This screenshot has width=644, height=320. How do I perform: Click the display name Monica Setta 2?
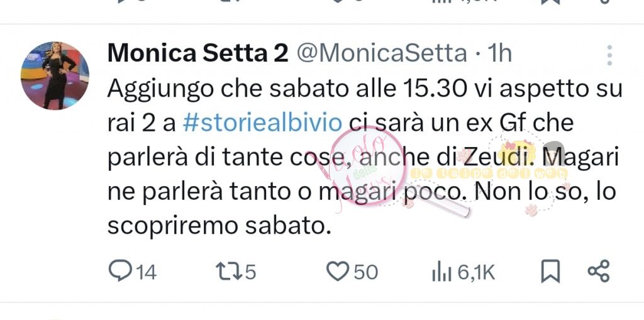point(197,54)
